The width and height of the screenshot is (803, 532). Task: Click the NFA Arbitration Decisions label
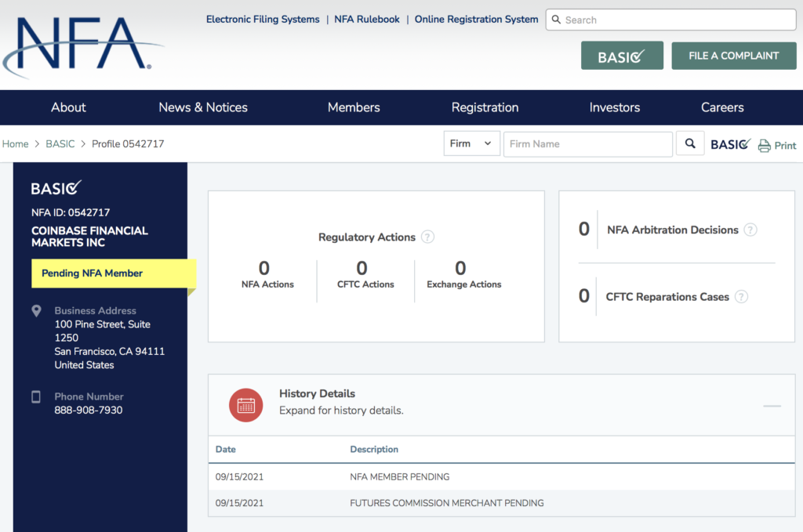click(x=672, y=230)
